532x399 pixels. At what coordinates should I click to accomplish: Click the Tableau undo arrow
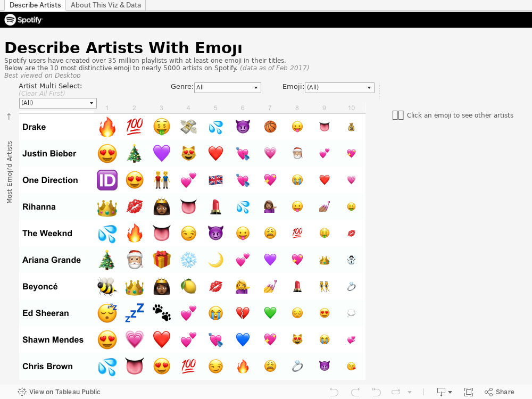tap(334, 392)
